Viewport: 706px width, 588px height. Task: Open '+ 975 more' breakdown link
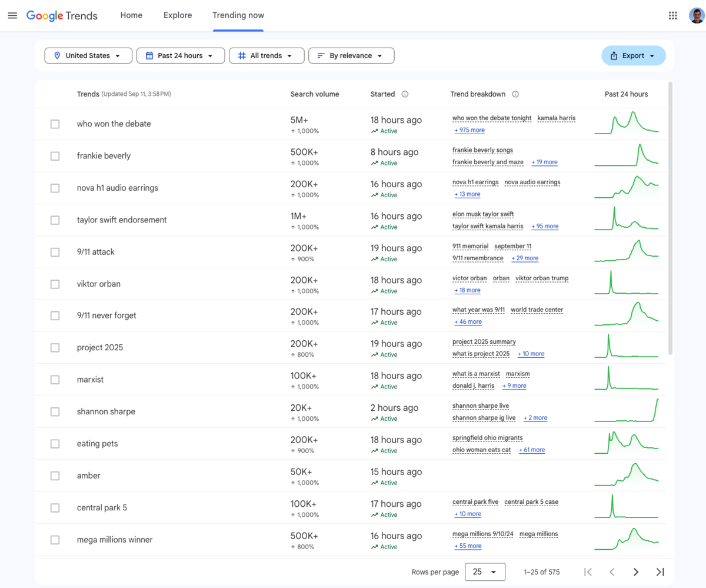coord(469,130)
